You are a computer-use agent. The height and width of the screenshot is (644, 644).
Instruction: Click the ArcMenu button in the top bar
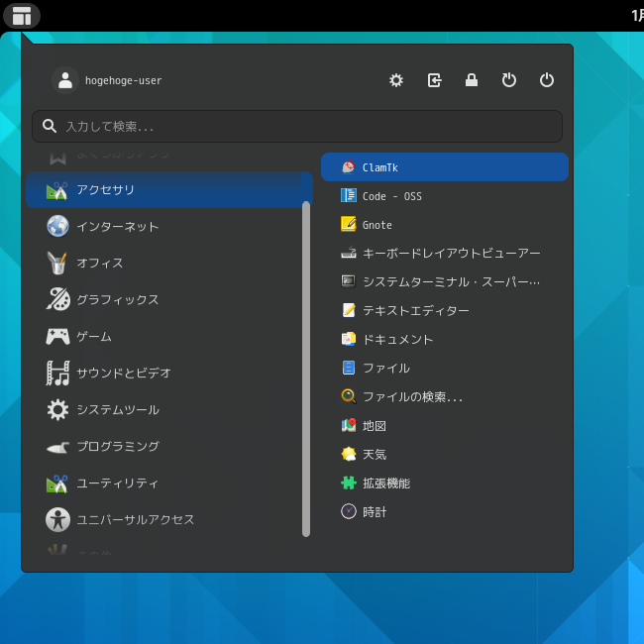(22, 16)
